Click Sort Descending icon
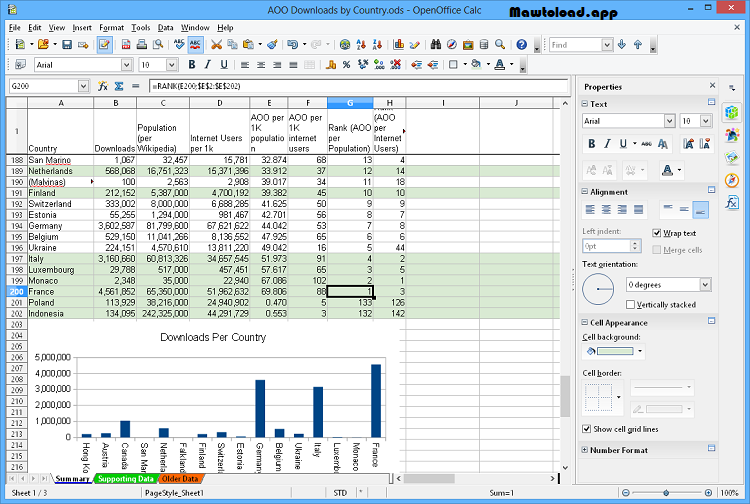This screenshot has height=504, width=750. 377,44
